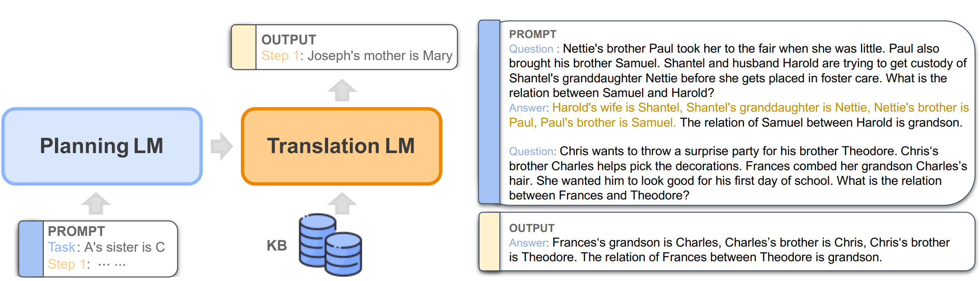Click the upward arrow below Planning LM
The height and width of the screenshot is (281, 980).
pos(96,203)
